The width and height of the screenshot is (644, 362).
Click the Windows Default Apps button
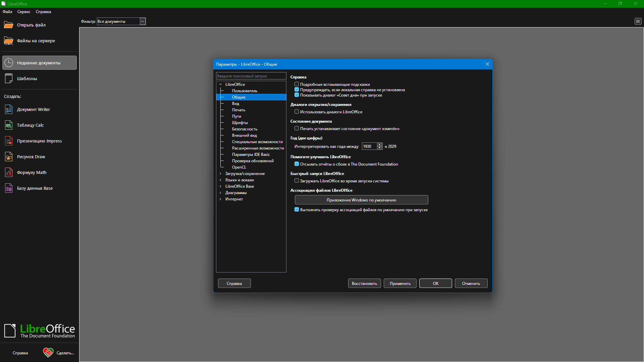click(x=361, y=200)
